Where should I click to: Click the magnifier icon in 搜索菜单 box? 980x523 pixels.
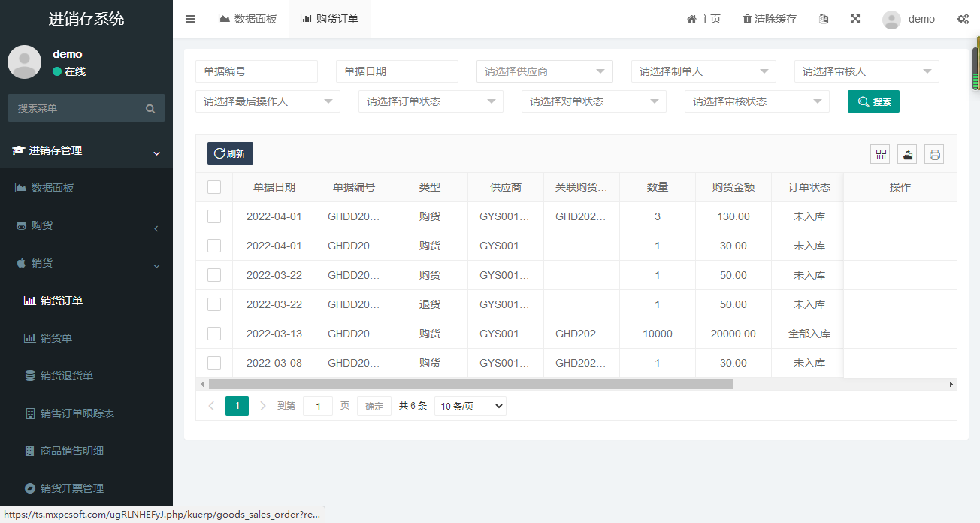[150, 109]
